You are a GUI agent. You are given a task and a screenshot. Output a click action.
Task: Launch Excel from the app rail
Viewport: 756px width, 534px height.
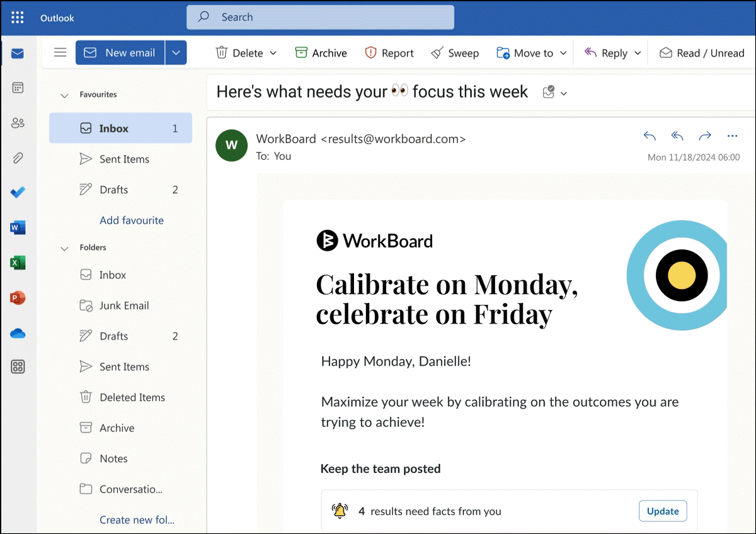tap(18, 263)
